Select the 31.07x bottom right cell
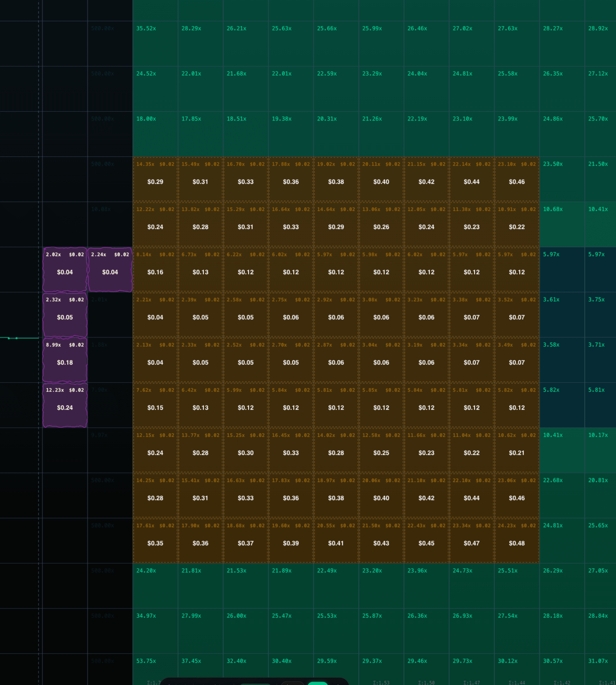The height and width of the screenshot is (685, 616). coord(600,669)
